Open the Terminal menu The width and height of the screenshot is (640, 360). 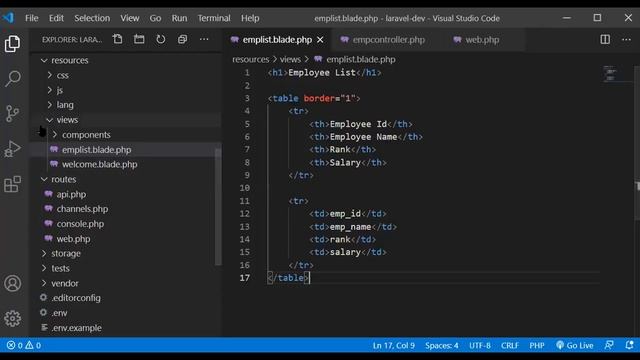coord(214,18)
